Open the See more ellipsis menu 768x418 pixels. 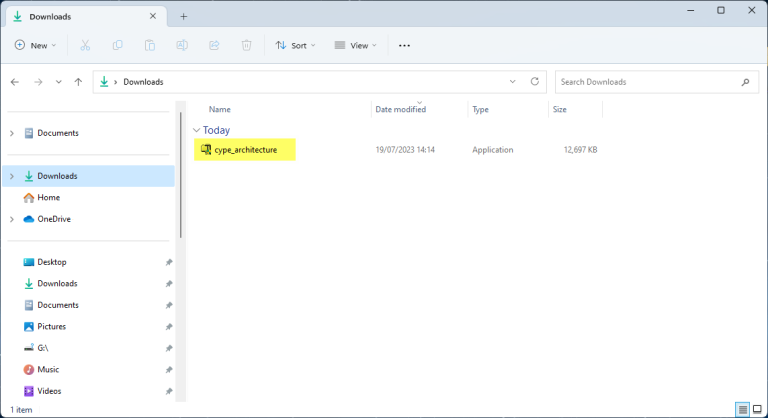(404, 45)
